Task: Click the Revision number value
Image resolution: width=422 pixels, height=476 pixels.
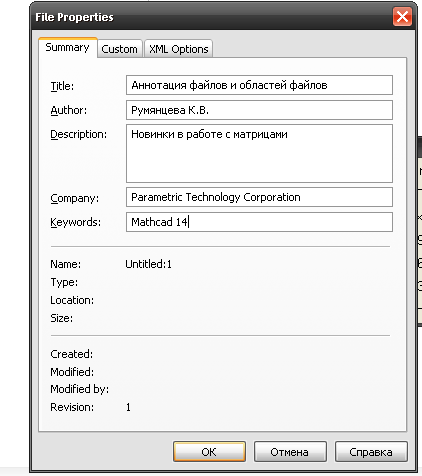Action: pyautogui.click(x=128, y=407)
